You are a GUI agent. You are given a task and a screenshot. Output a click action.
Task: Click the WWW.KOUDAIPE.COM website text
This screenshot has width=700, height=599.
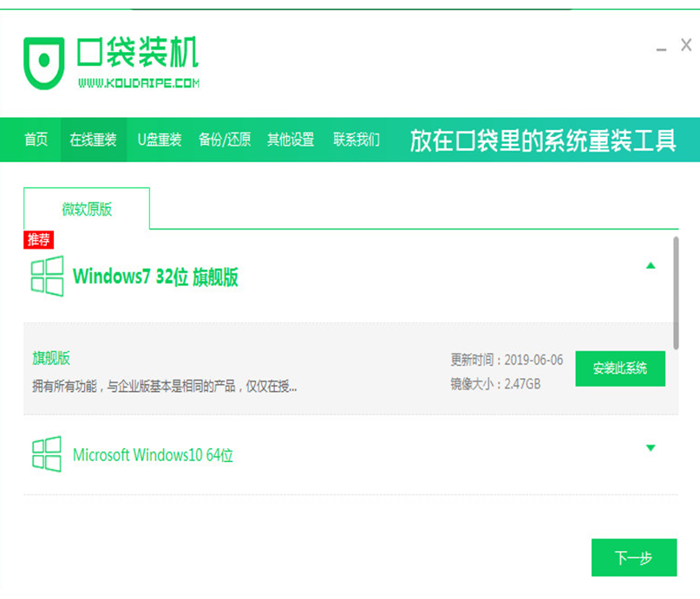pyautogui.click(x=139, y=83)
